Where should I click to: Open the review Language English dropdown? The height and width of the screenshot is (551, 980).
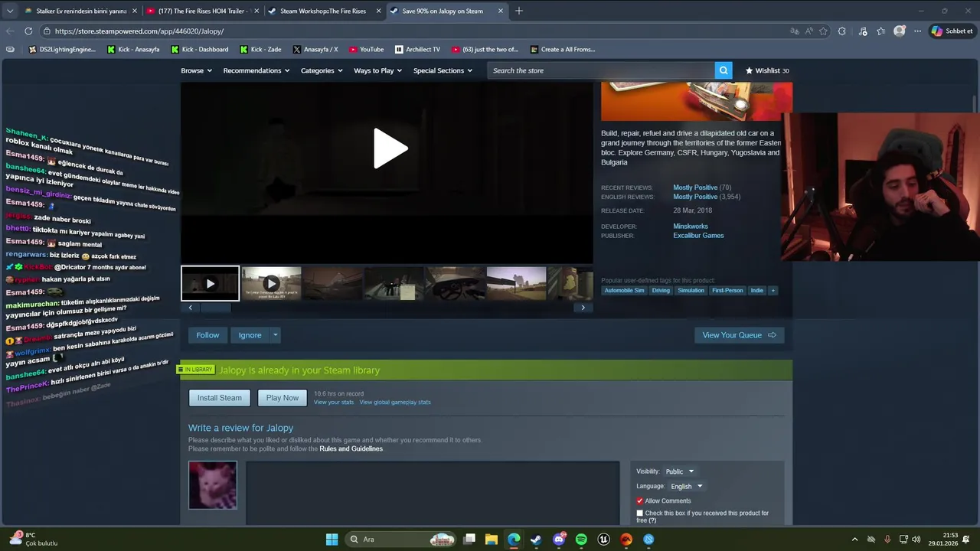pyautogui.click(x=686, y=486)
